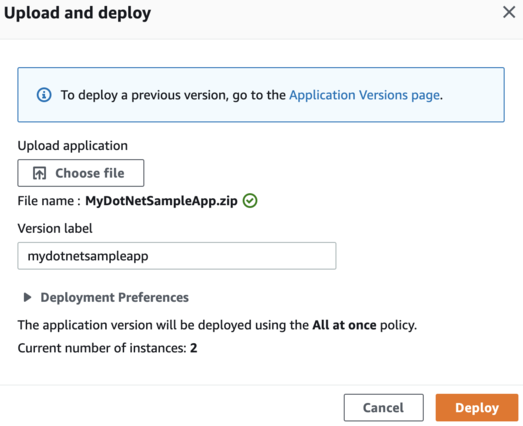Click the Choose file button
Screen dimensions: 523x426
(81, 173)
